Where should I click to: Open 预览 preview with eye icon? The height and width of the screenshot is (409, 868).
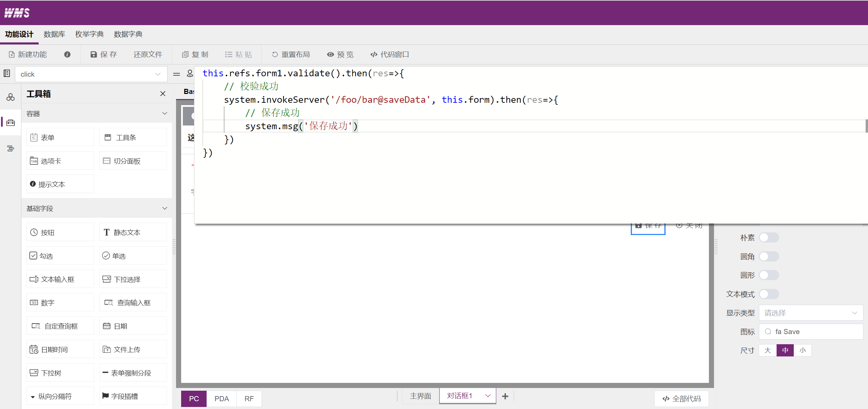click(340, 55)
